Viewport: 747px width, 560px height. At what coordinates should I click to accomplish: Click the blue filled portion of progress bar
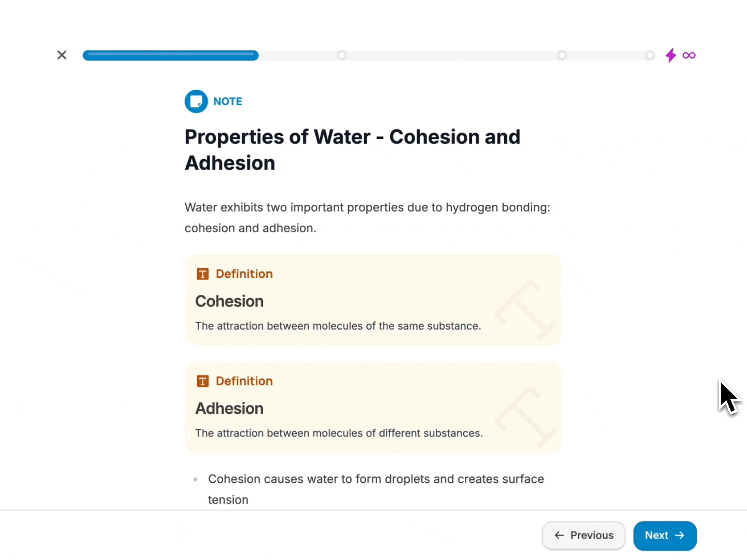click(x=170, y=55)
